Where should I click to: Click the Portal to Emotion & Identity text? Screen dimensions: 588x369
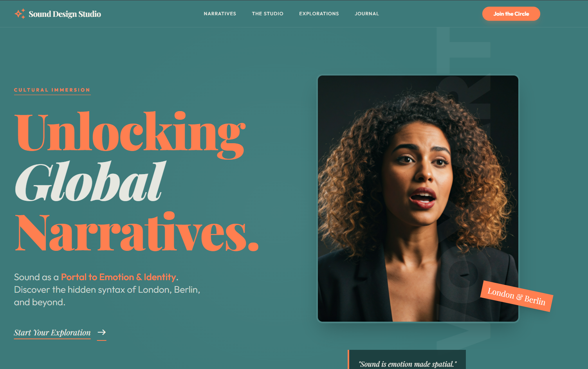pyautogui.click(x=119, y=277)
